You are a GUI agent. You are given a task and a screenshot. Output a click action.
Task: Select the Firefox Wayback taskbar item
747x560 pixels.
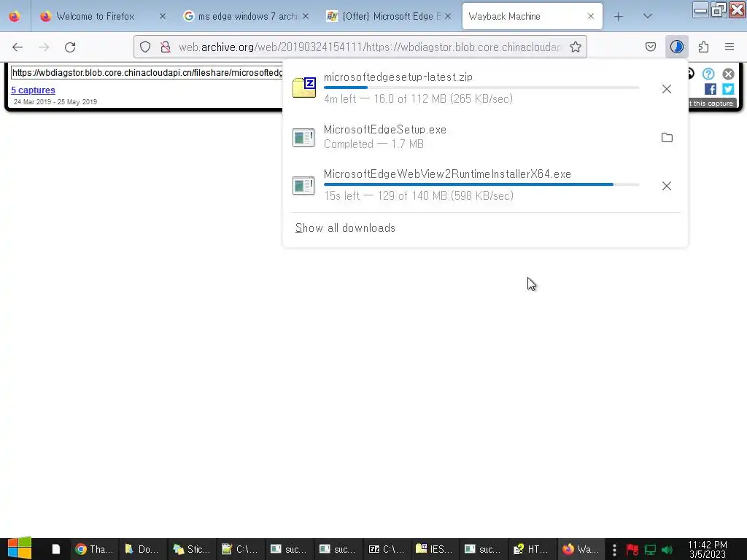coord(581,549)
